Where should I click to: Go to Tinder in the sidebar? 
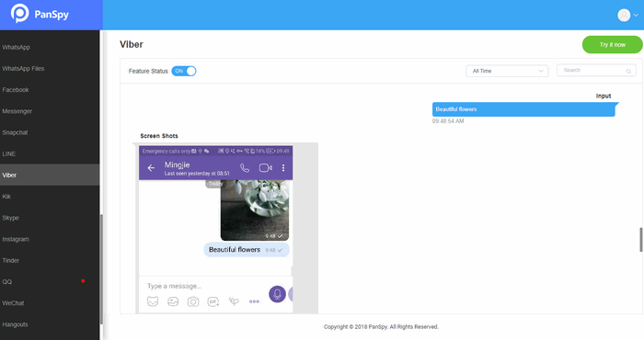coord(50,260)
